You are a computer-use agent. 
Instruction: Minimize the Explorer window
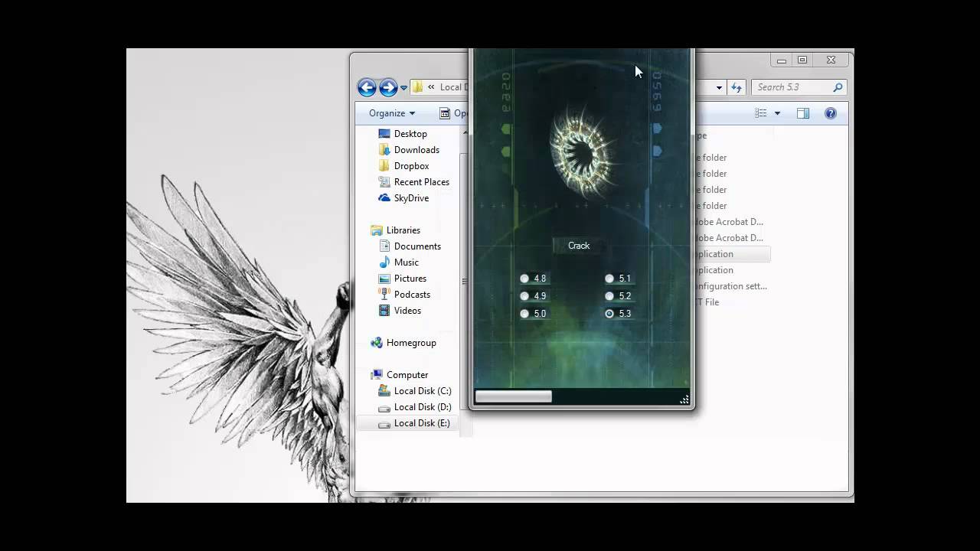click(781, 60)
